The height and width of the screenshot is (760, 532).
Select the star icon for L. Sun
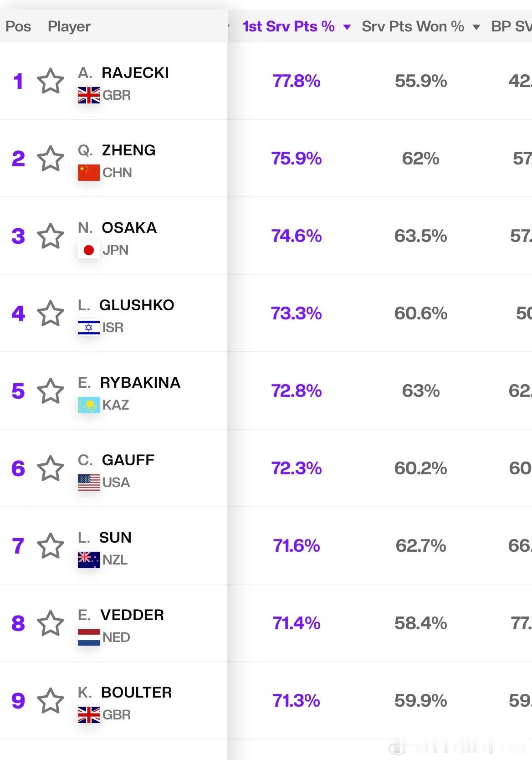tap(51, 546)
